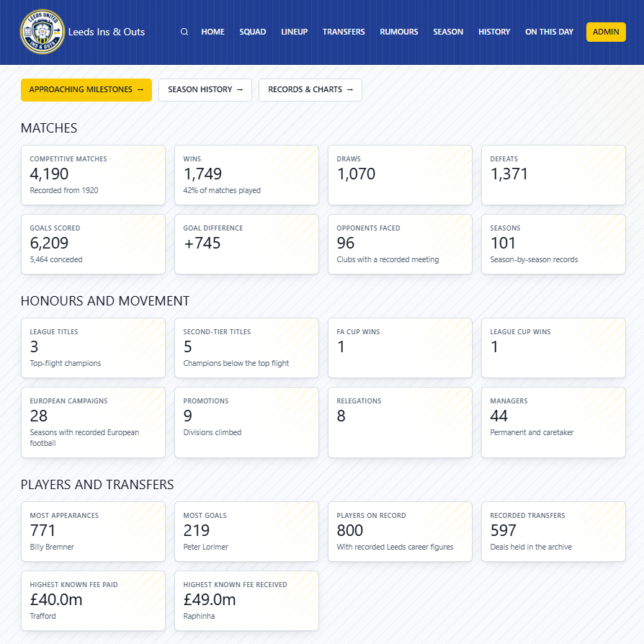Image resolution: width=644 pixels, height=644 pixels.
Task: Open the ON THIS DAY nav item
Action: tap(549, 32)
